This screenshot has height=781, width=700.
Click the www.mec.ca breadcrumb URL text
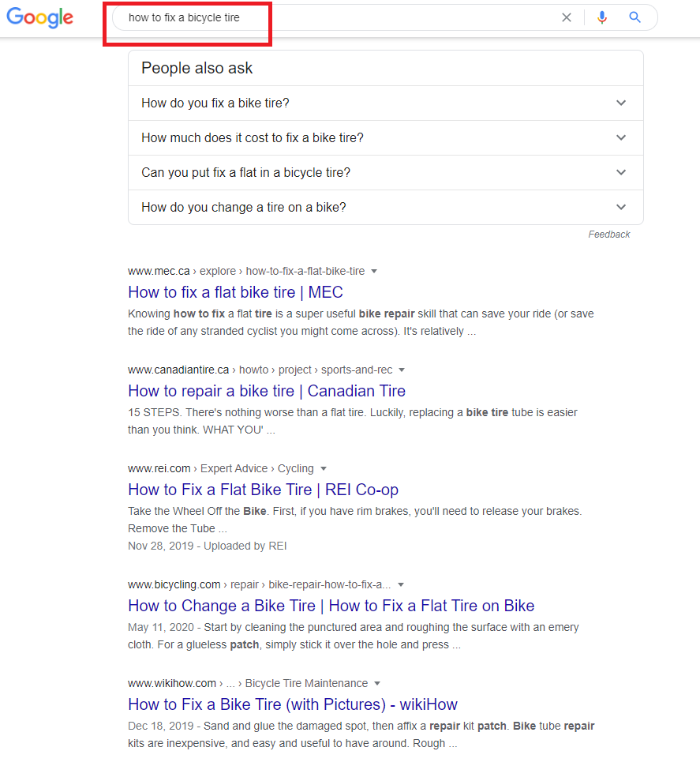[x=246, y=271]
